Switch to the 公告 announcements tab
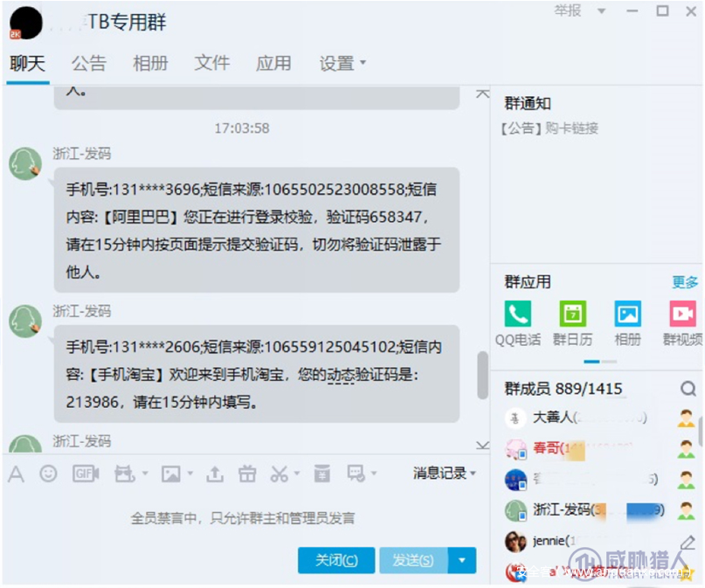Viewport: 705px width, 588px height. 88,63
